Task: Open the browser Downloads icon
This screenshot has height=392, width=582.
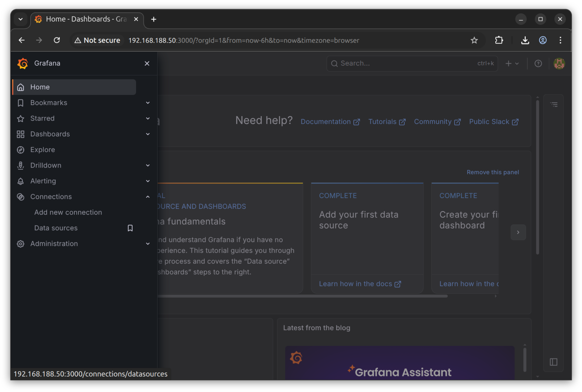Action: (525, 40)
